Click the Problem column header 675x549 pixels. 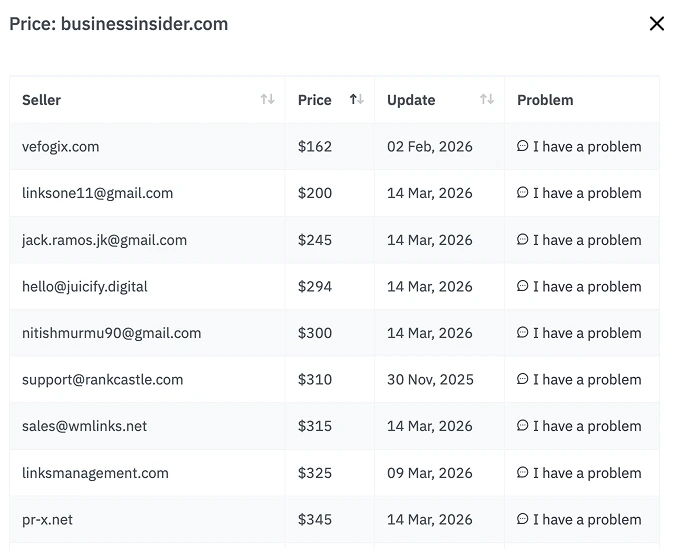(545, 100)
